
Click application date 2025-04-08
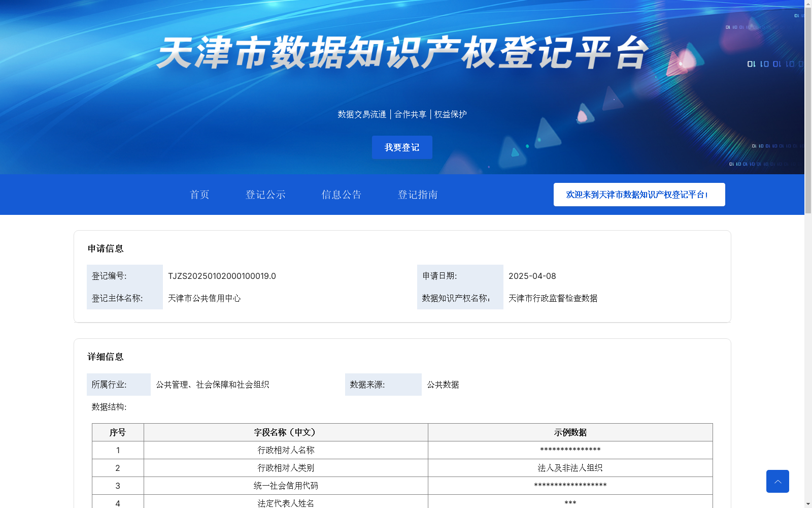coord(532,276)
